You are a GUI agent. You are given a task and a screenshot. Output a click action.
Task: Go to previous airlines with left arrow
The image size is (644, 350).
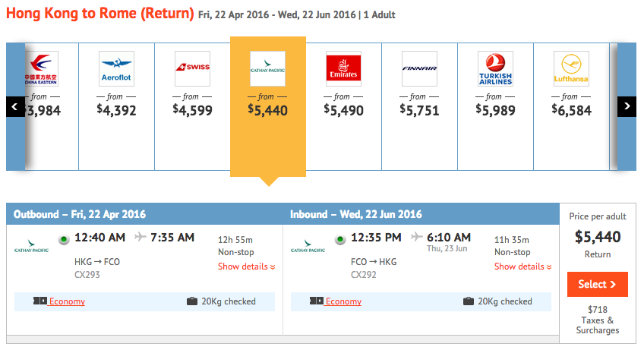point(15,107)
